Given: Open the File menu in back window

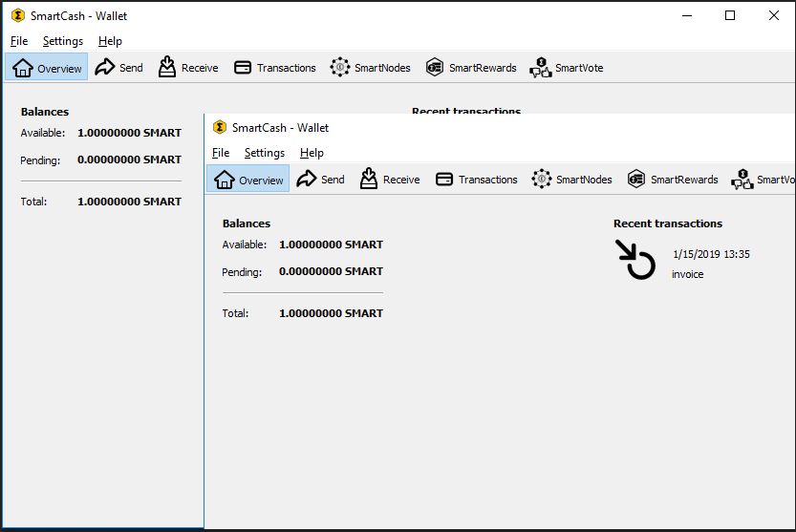Looking at the screenshot, I should [19, 41].
